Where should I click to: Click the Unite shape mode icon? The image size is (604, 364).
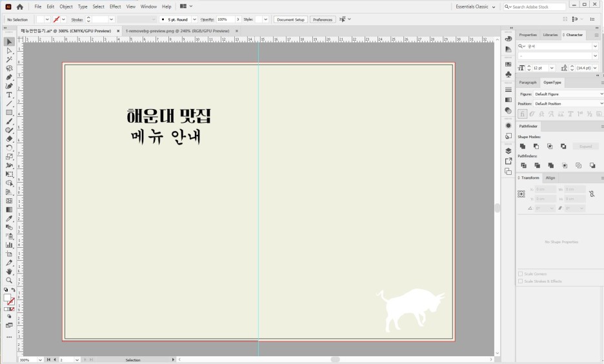pos(523,147)
